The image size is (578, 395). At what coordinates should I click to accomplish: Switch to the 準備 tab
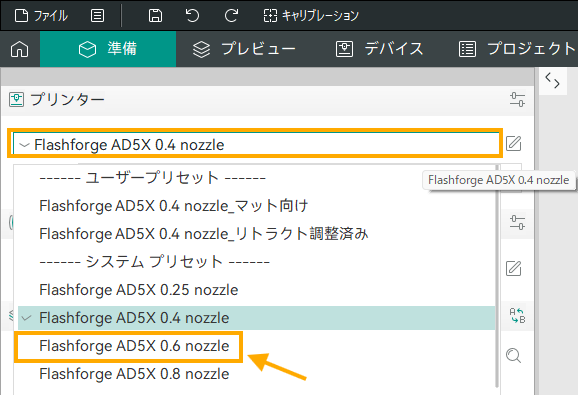108,49
